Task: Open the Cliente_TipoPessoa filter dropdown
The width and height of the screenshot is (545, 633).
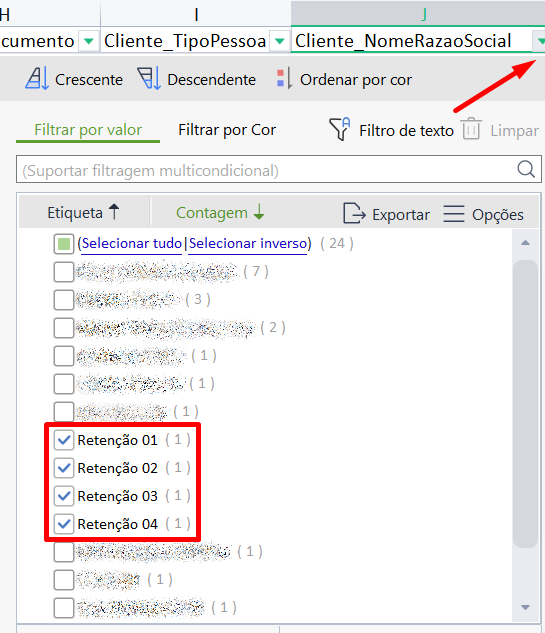Action: [279, 41]
